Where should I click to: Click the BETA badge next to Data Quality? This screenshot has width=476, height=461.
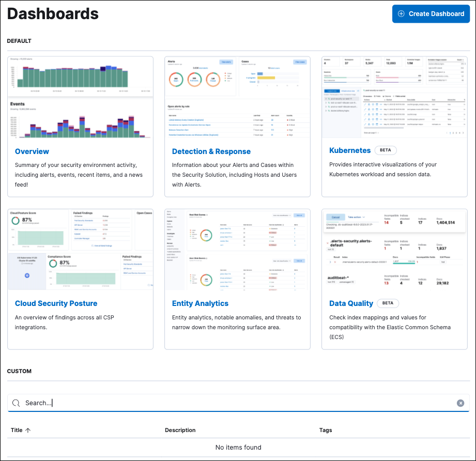[x=388, y=303]
